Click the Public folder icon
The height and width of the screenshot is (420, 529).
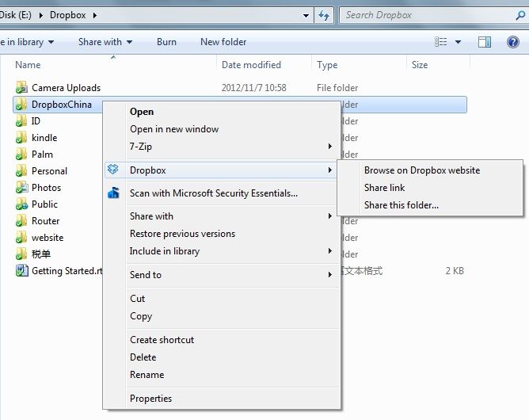click(21, 204)
